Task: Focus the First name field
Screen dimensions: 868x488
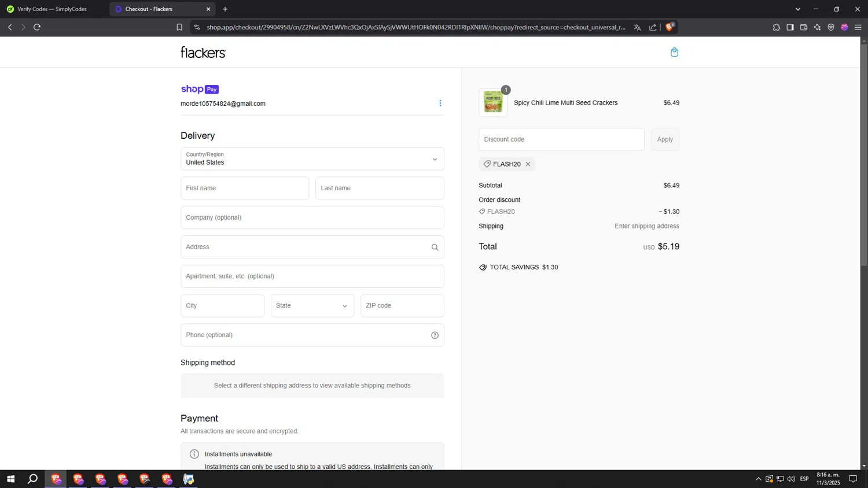Action: point(245,188)
